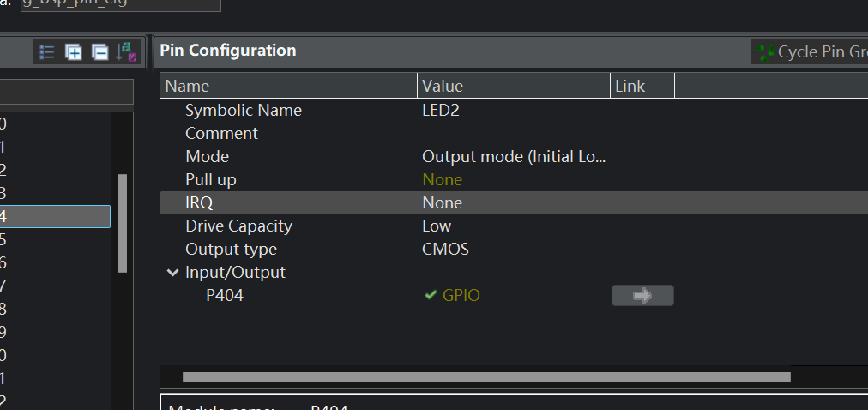
Task: Expand all pin tree nodes using the plus icon
Action: [73, 52]
